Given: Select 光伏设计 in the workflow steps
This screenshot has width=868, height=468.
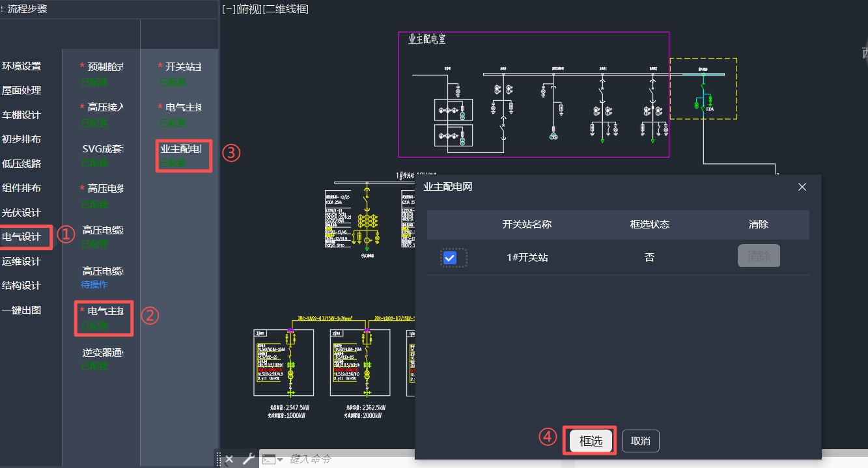Looking at the screenshot, I should pos(21,212).
